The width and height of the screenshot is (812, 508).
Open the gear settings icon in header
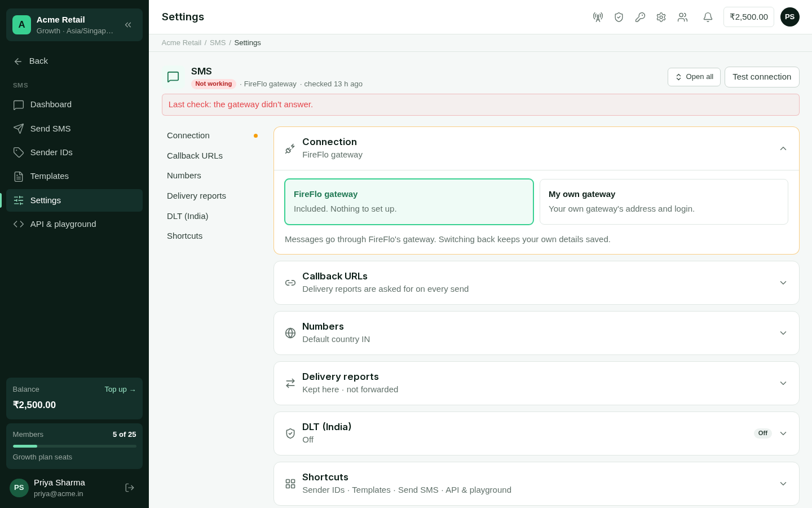point(661,17)
